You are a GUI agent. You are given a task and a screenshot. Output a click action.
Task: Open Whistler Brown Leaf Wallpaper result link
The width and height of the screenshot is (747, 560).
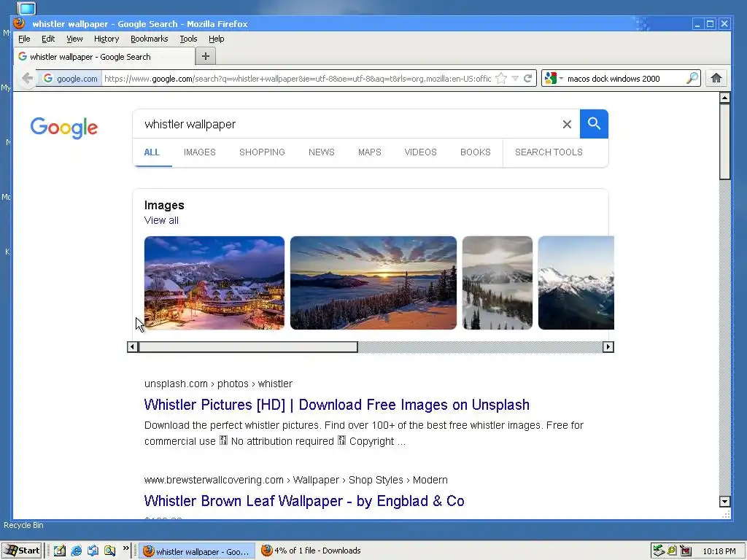point(304,501)
